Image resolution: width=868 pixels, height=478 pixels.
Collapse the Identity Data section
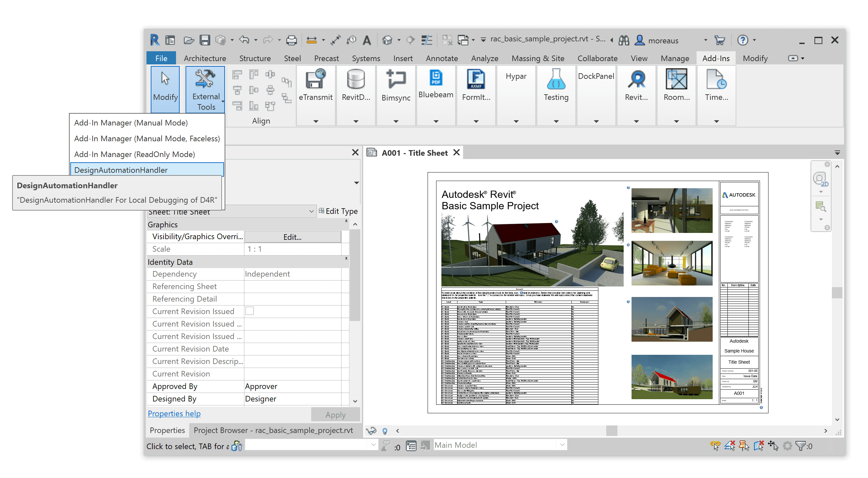[346, 259]
